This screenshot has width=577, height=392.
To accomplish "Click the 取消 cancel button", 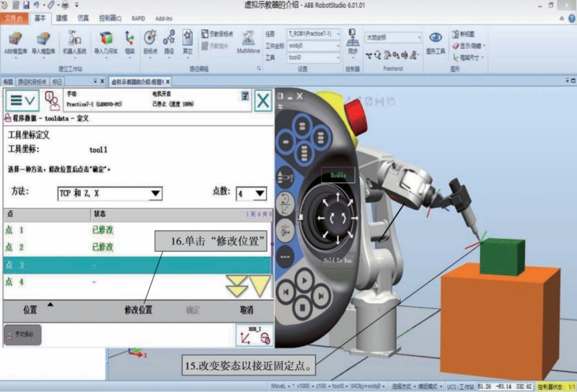I will (246, 310).
